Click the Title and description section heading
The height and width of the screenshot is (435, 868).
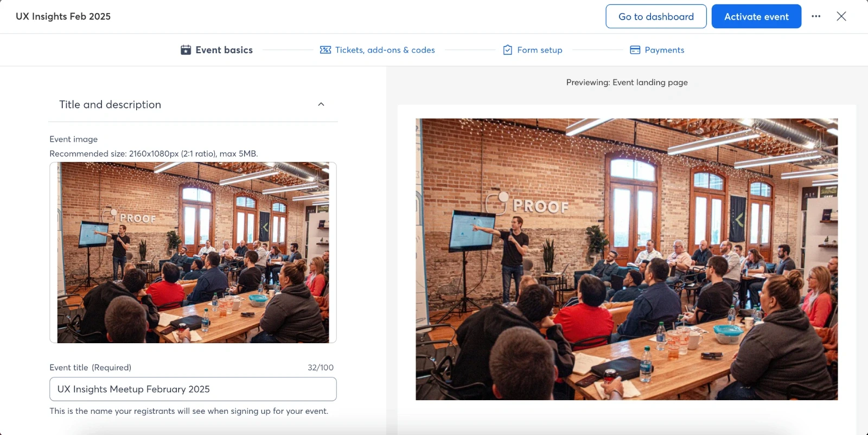click(110, 104)
